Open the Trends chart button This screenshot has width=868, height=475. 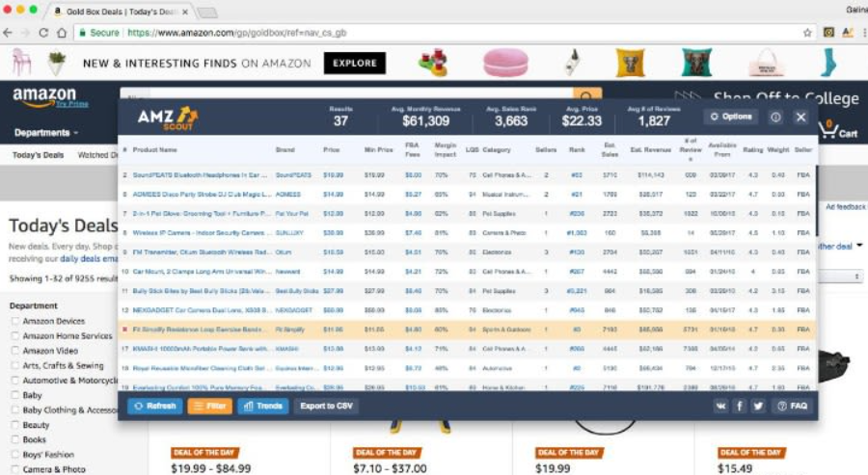(263, 406)
